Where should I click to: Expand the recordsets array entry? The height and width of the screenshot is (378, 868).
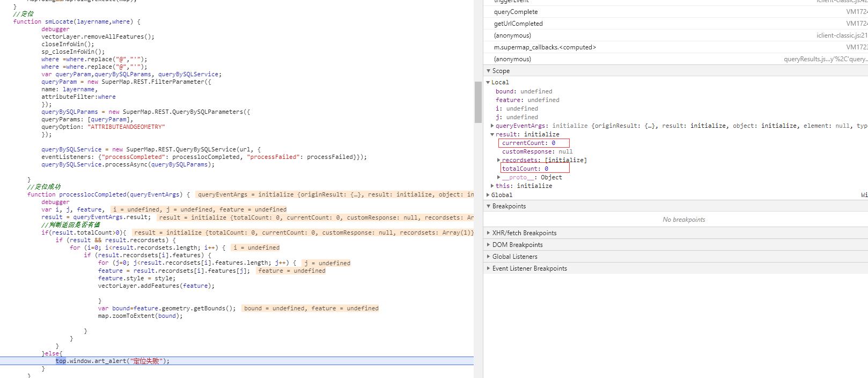pyautogui.click(x=499, y=160)
